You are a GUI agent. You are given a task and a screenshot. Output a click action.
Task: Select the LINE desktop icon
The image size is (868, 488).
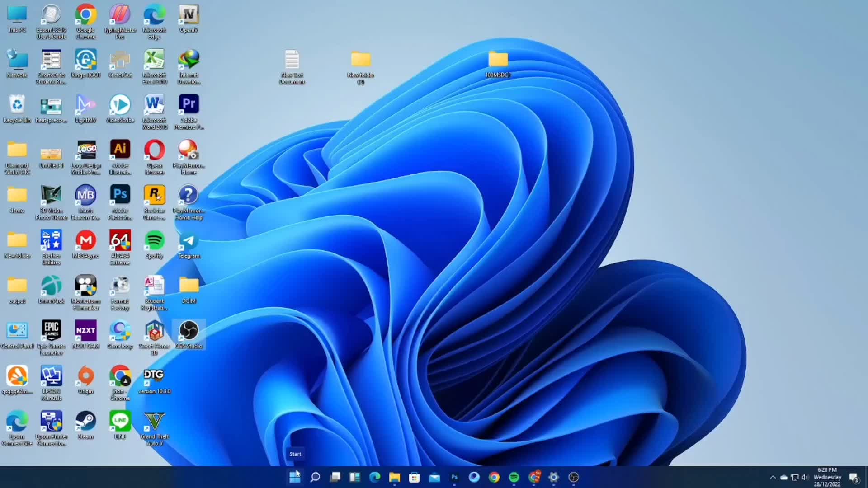(120, 426)
